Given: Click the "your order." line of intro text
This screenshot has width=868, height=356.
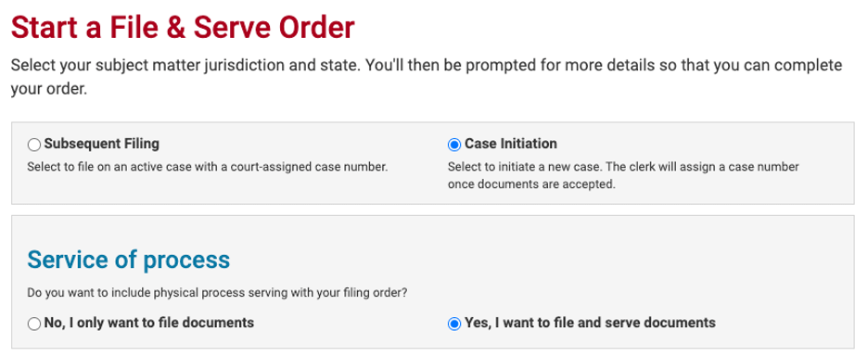Looking at the screenshot, I should click(x=49, y=89).
